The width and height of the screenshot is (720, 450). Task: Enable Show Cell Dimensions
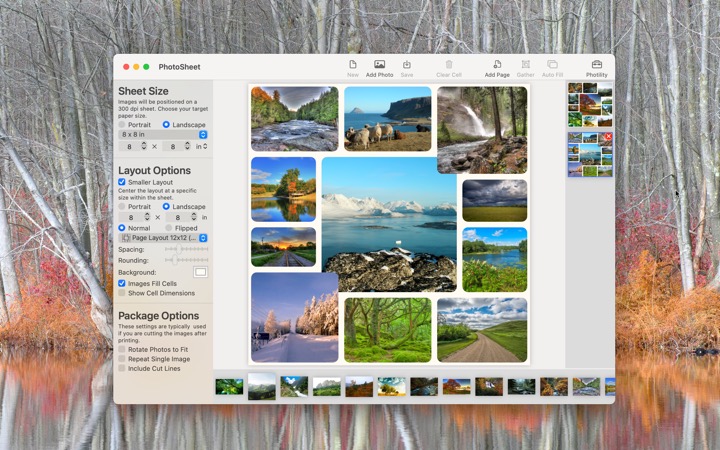122,293
